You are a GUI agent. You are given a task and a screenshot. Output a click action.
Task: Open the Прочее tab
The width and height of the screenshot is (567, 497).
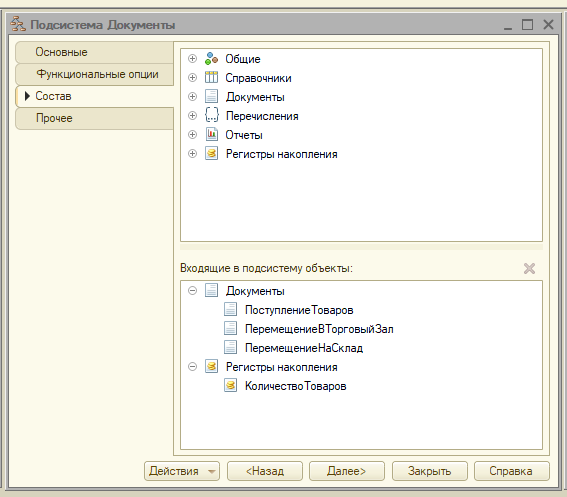pos(95,118)
